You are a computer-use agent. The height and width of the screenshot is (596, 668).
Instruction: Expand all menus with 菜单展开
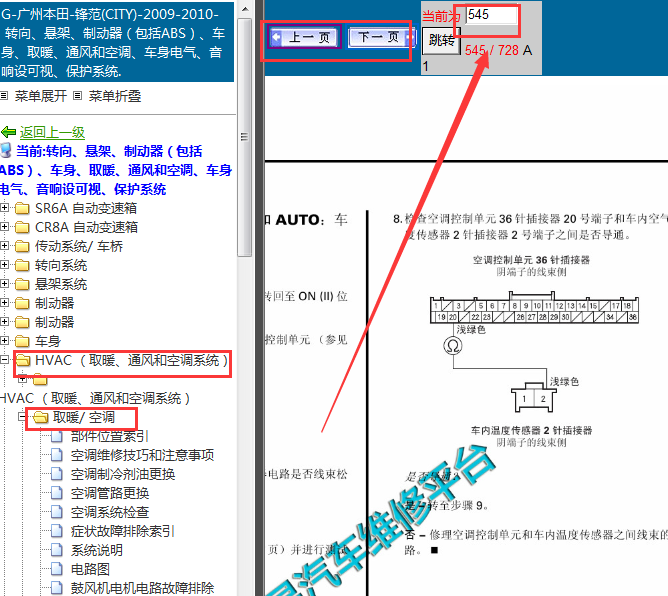tap(40, 96)
